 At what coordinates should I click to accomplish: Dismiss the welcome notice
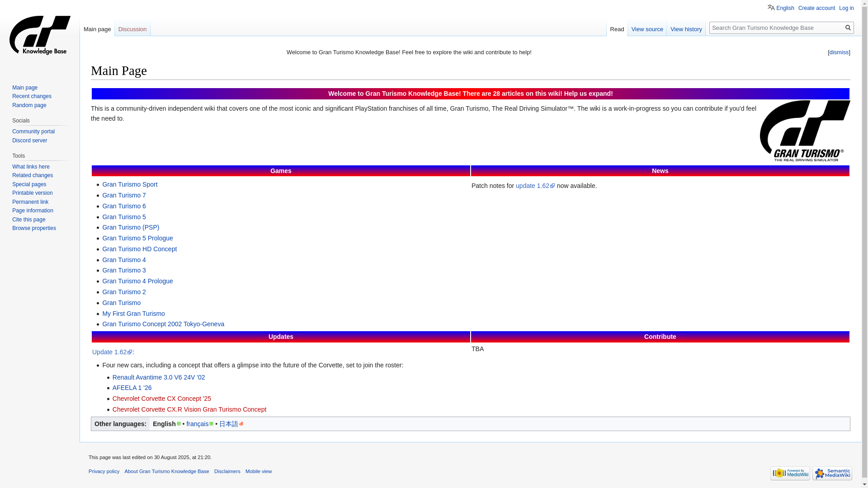(x=839, y=52)
